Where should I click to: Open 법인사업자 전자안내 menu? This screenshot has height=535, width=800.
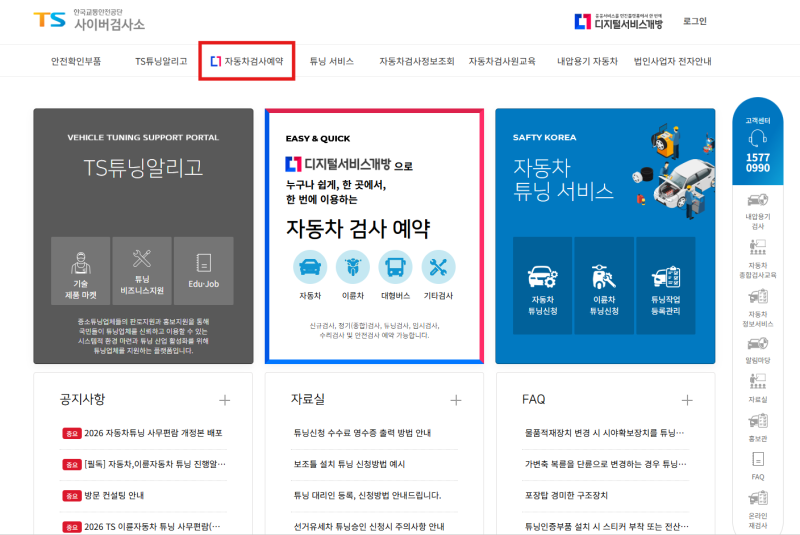[672, 61]
